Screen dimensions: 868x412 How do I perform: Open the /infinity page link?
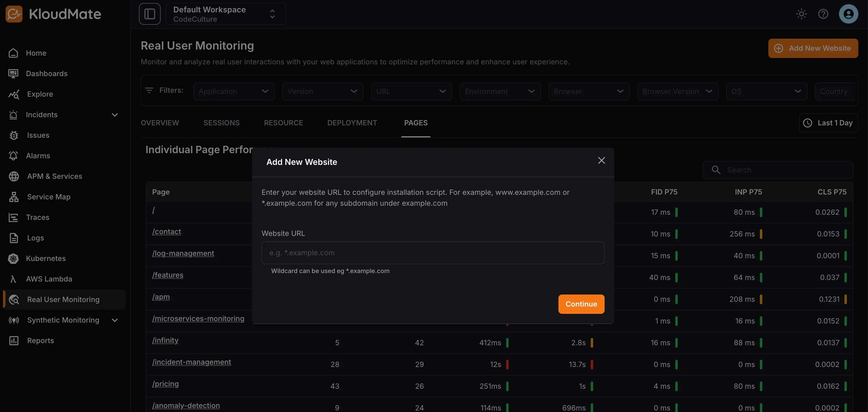(165, 341)
